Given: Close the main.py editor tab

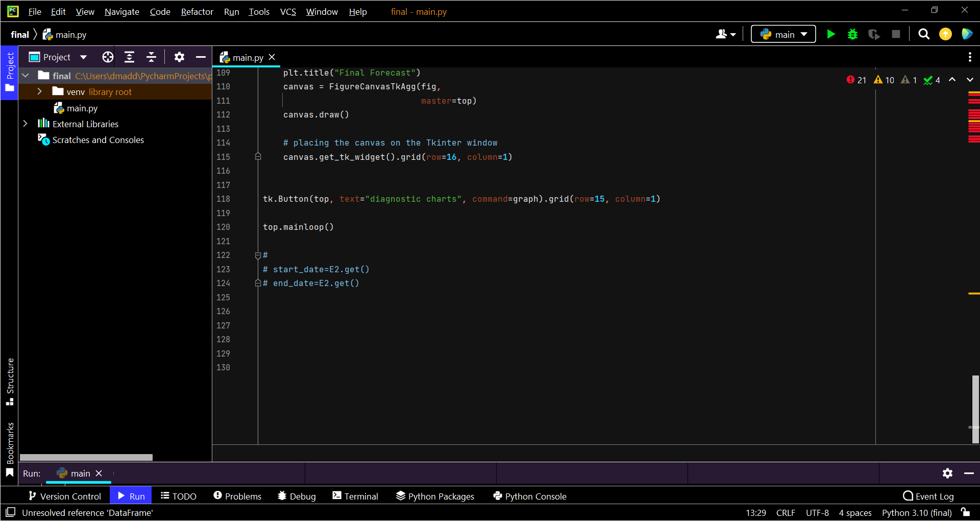Looking at the screenshot, I should (272, 57).
